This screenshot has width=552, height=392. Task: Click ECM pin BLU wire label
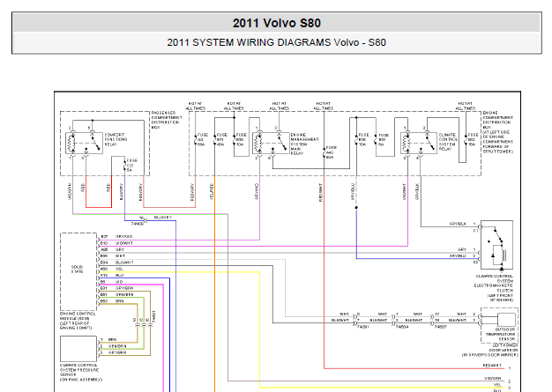pos(119,275)
